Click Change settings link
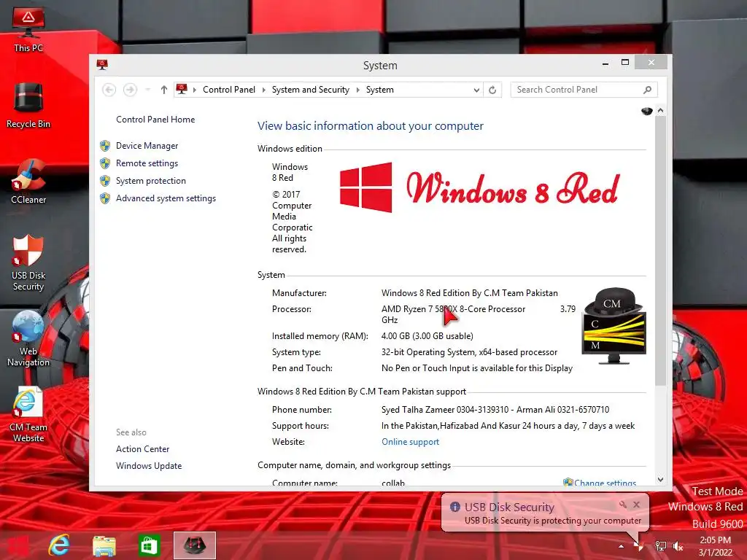 [605, 483]
